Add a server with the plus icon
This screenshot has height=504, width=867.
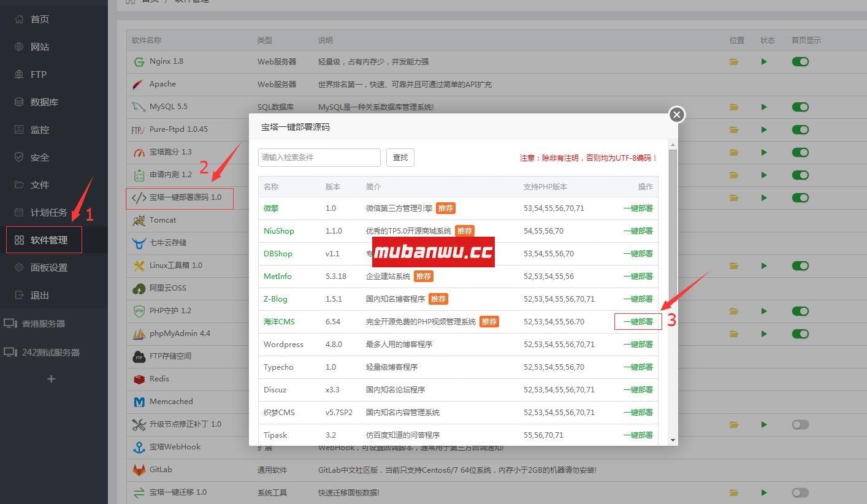[x=51, y=379]
